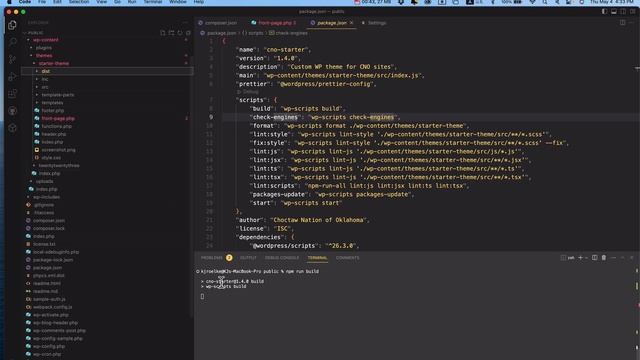Open the Debug Console panel tab

tap(282, 258)
